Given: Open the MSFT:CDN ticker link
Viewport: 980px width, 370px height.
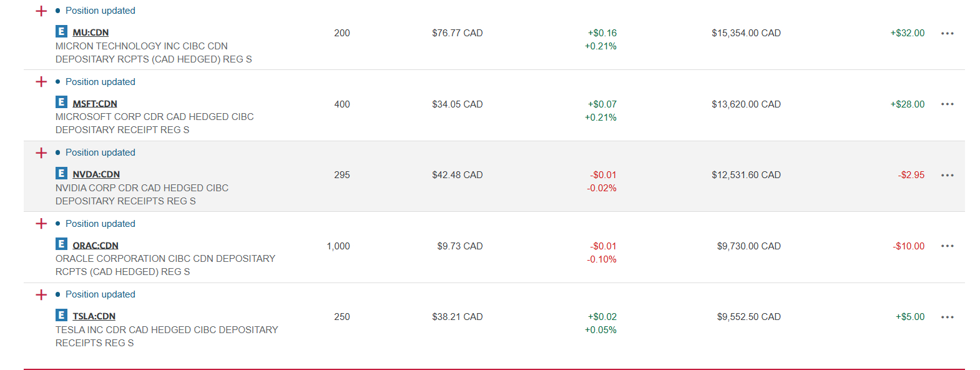Looking at the screenshot, I should pyautogui.click(x=95, y=104).
